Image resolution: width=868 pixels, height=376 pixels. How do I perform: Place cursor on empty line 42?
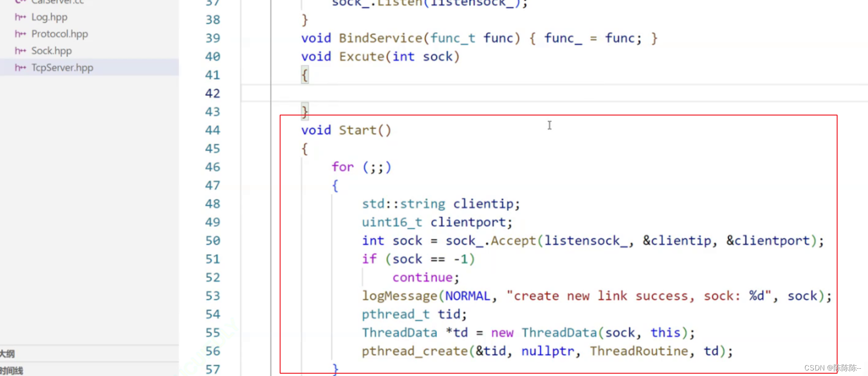click(554, 93)
